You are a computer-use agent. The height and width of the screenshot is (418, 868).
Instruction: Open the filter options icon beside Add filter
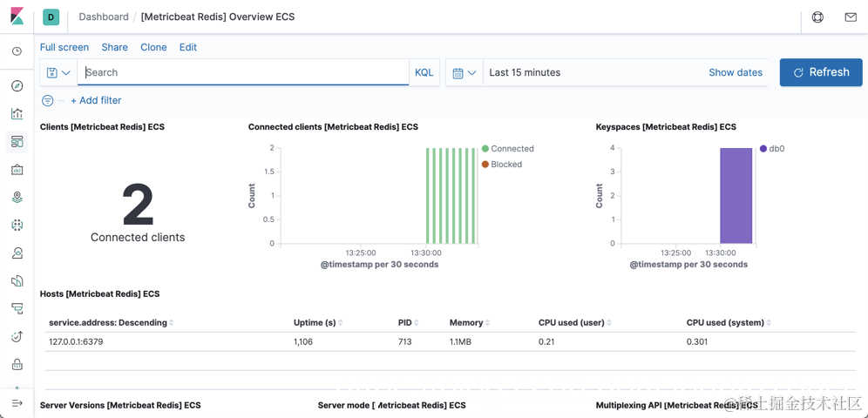(48, 100)
